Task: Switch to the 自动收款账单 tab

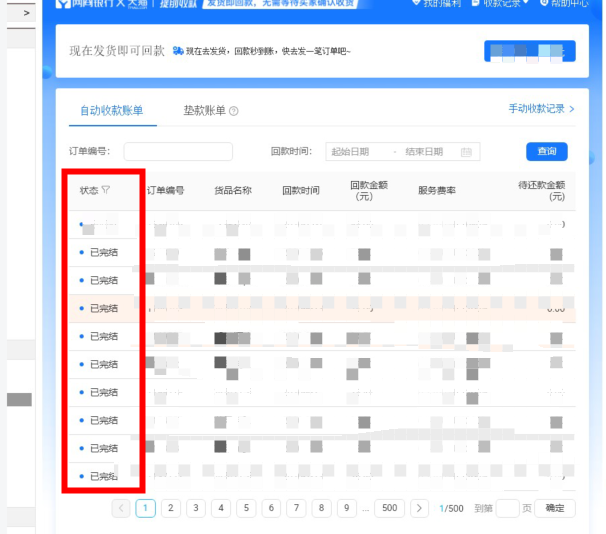Action: 112,110
